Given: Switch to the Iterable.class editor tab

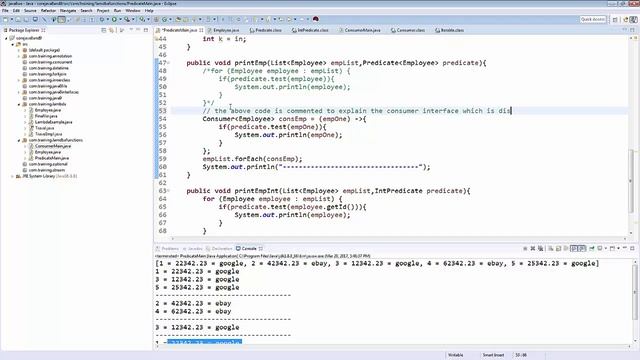Looking at the screenshot, I should pyautogui.click(x=452, y=30).
